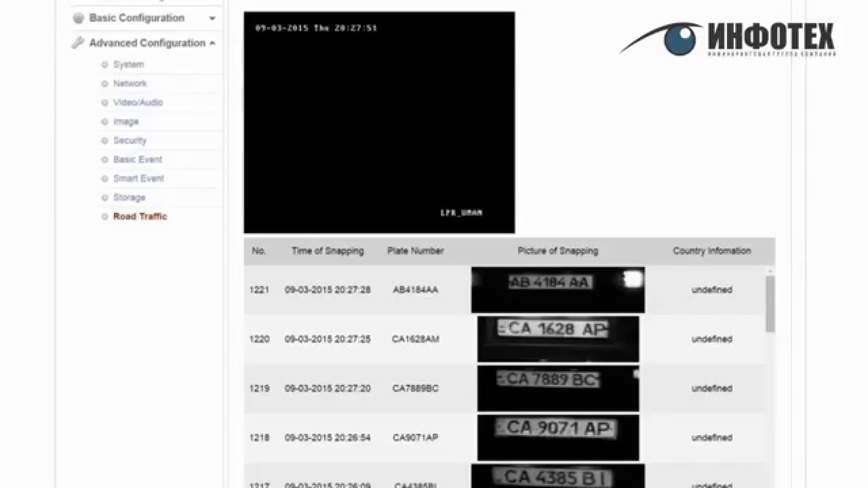This screenshot has width=868, height=488.
Task: Open plate snapshot CA 7889 BC
Action: [558, 388]
